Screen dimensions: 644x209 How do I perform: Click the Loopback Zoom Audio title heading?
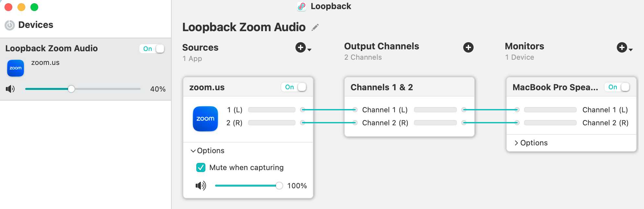tap(244, 27)
